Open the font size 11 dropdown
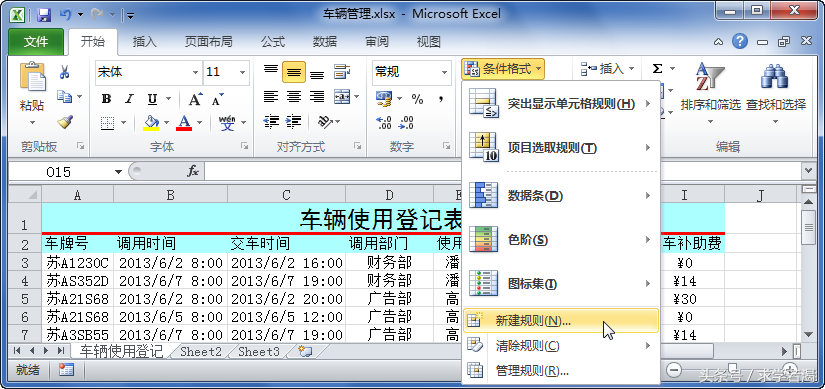 (242, 73)
